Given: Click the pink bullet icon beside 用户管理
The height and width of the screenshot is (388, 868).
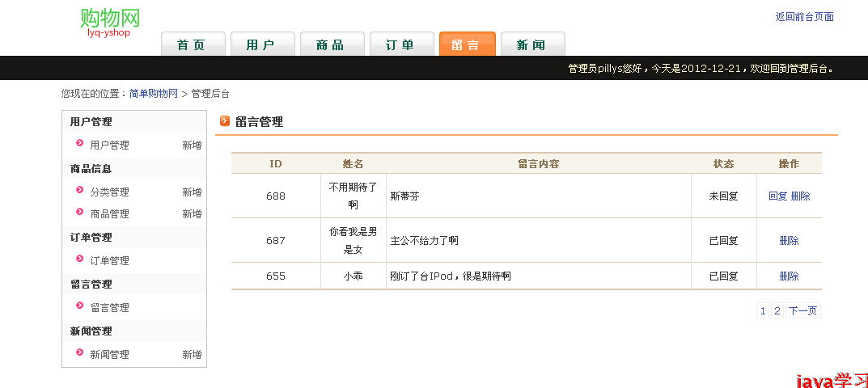Looking at the screenshot, I should [80, 143].
